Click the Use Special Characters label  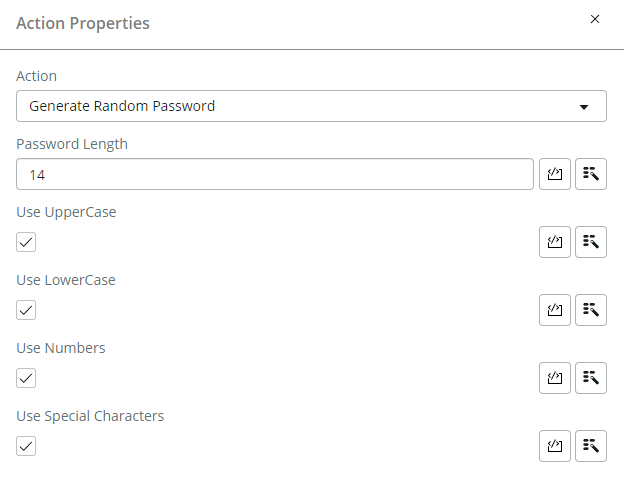click(x=90, y=416)
